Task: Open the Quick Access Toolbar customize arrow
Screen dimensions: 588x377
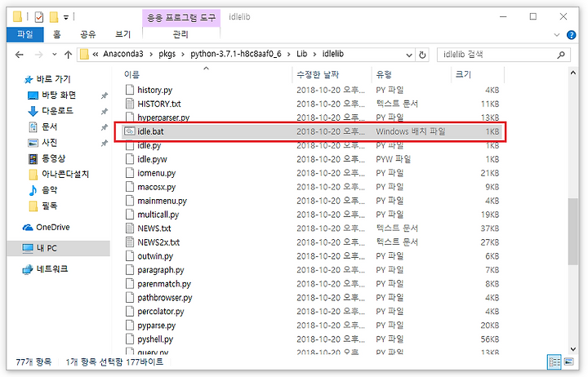Action: tap(66, 17)
